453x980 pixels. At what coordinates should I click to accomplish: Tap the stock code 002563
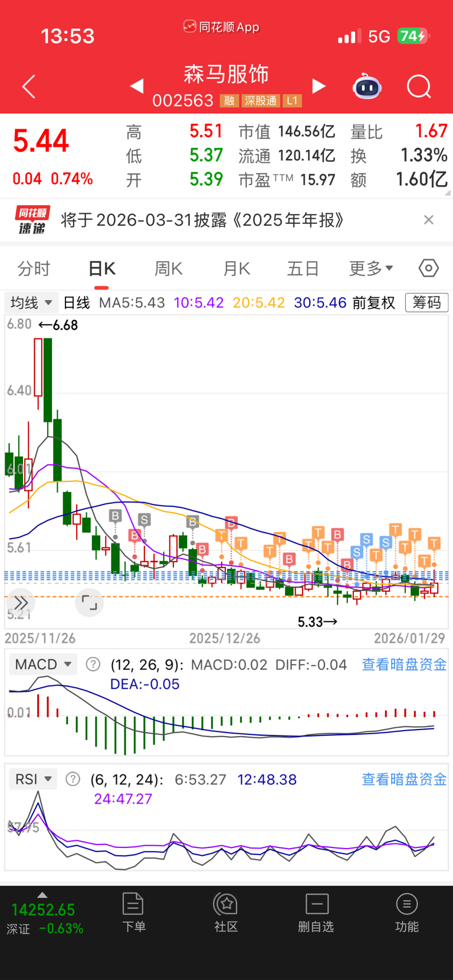(183, 101)
